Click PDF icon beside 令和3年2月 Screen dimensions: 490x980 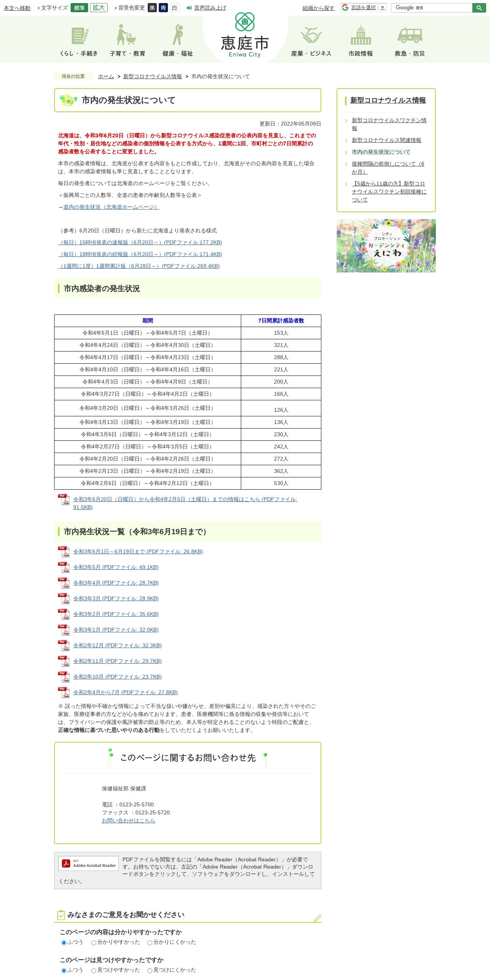point(64,614)
